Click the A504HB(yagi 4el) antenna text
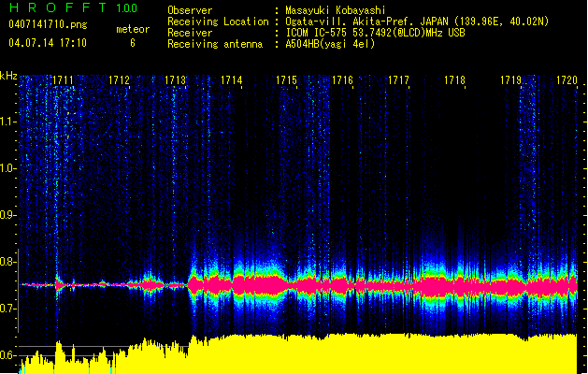Screen dimensions: 588x374 pos(330,44)
